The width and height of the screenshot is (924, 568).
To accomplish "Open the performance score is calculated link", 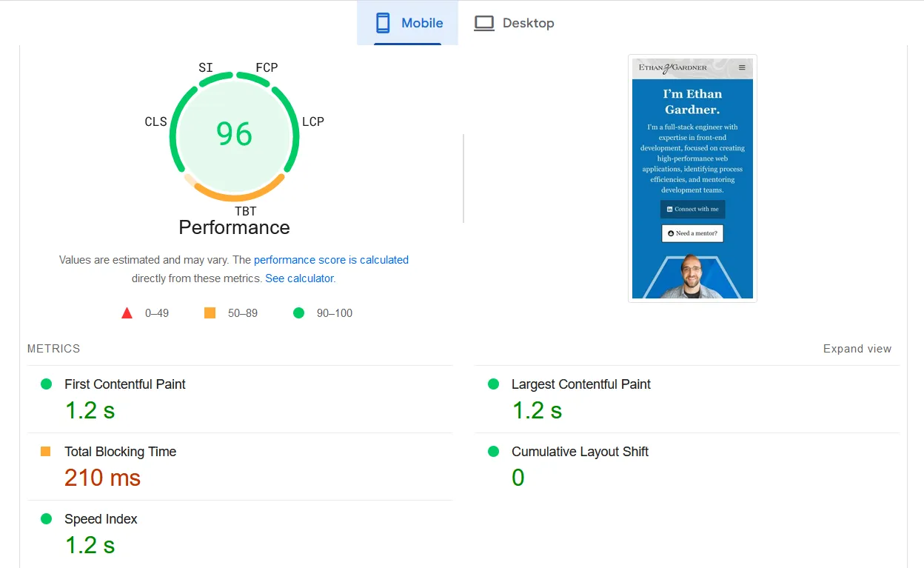I will (x=331, y=259).
